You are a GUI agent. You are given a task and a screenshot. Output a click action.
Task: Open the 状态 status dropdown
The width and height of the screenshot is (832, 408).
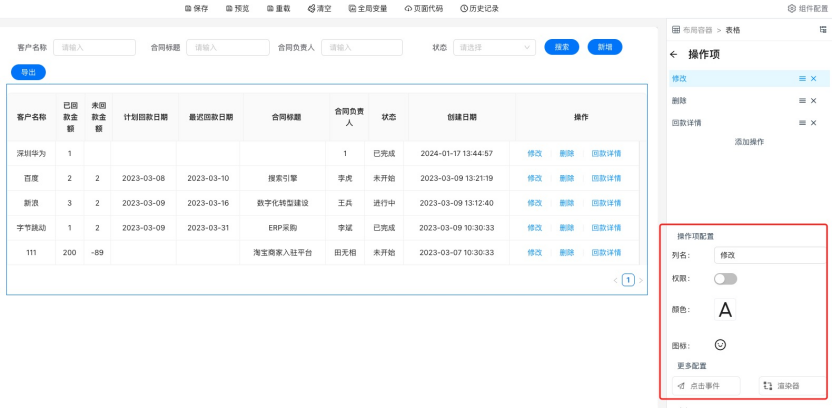pyautogui.click(x=494, y=47)
